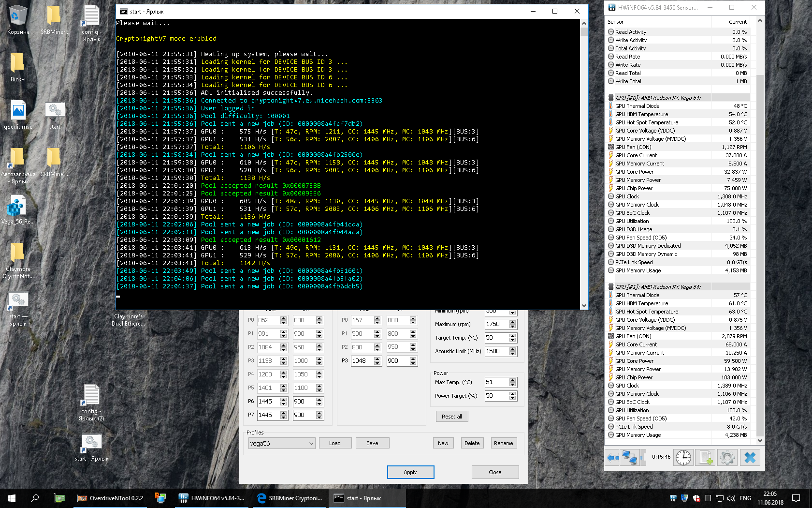This screenshot has width=812, height=508.
Task: Open OverdriveNTool 0.2.2 taskbar button
Action: pyautogui.click(x=111, y=498)
